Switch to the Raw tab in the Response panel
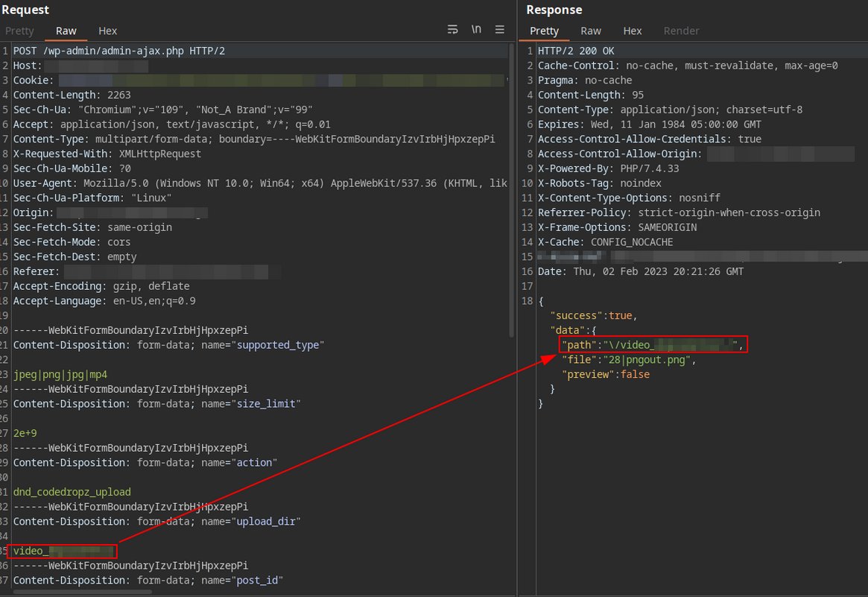 point(590,31)
